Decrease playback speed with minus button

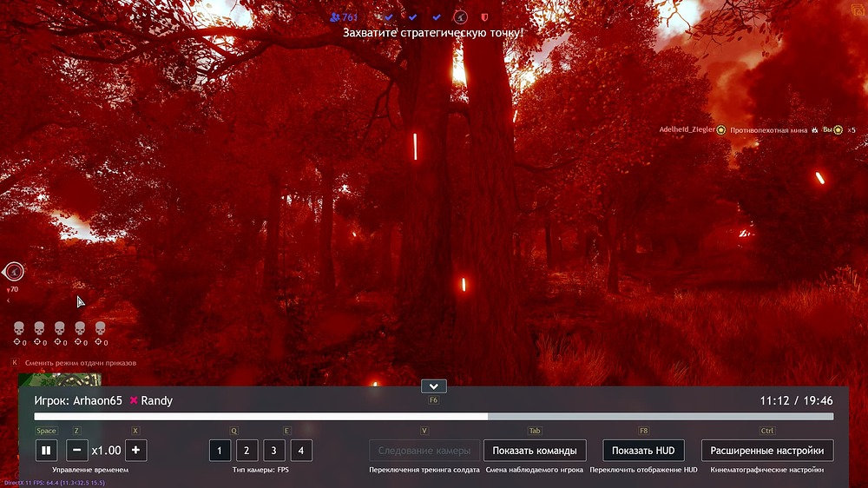77,451
